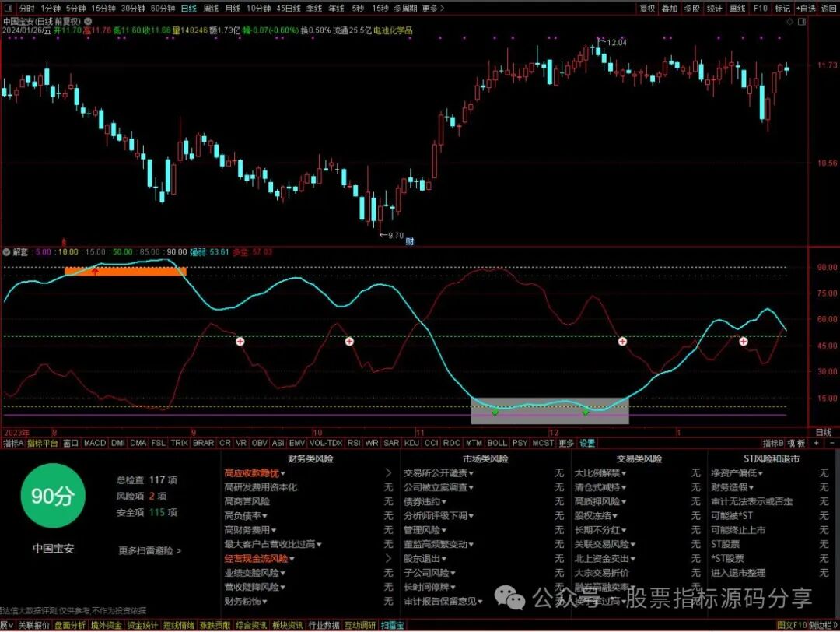Switch to 分时 chart period

26,8
